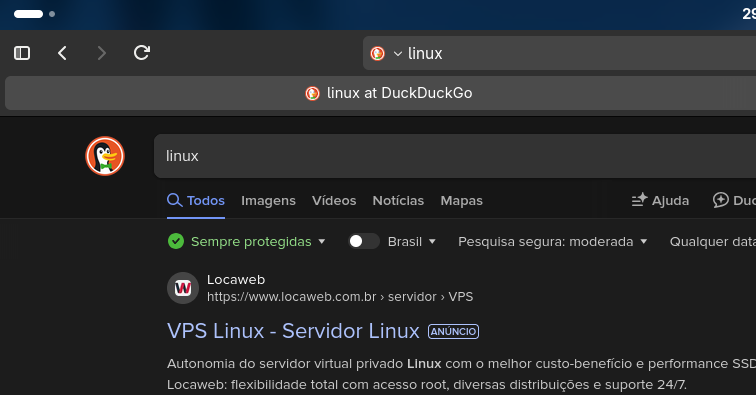This screenshot has height=395, width=756.
Task: Switch to Mapas results tab
Action: tap(461, 201)
